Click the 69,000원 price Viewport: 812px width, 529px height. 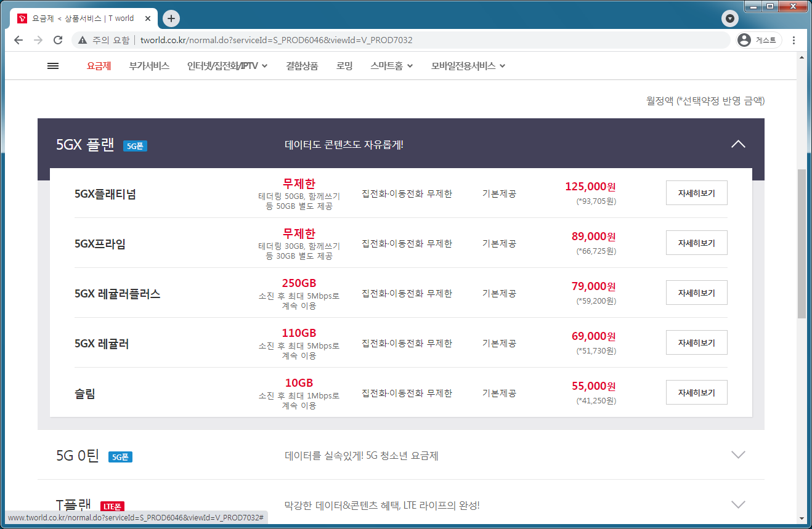tap(593, 336)
